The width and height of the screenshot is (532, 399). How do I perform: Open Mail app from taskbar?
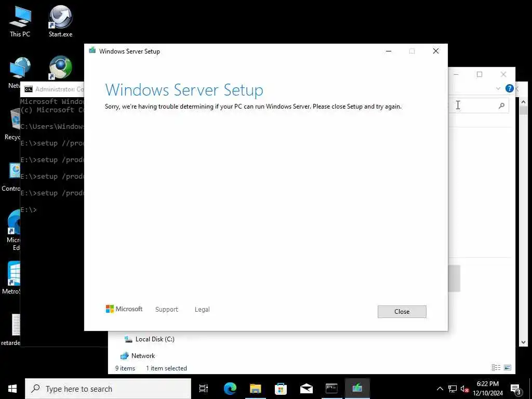[307, 389]
